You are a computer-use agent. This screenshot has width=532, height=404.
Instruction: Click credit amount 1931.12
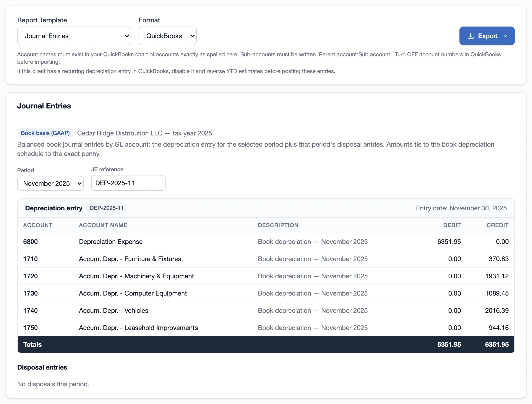tap(497, 276)
